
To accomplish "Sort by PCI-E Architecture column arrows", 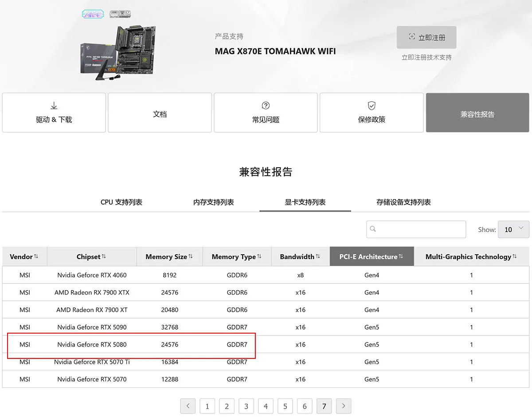I will [401, 256].
